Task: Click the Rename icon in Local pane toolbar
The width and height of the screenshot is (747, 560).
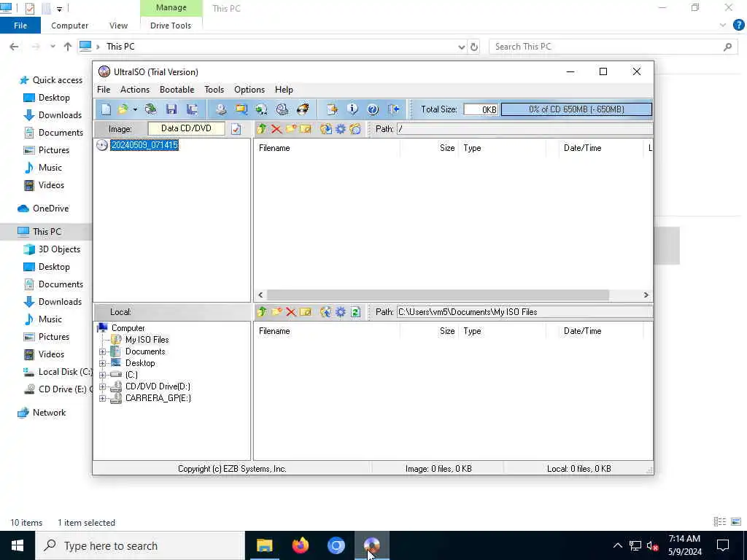Action: (x=306, y=312)
